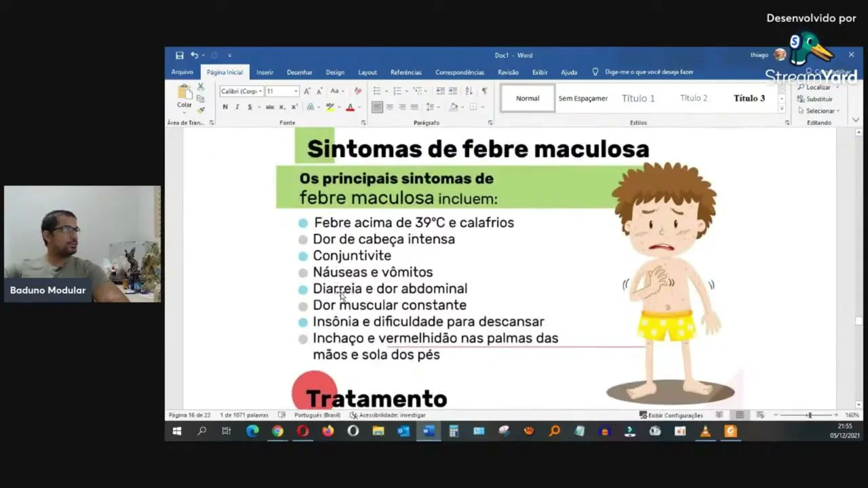Click the word count in status bar
This screenshot has height=488, width=868.
click(x=244, y=415)
